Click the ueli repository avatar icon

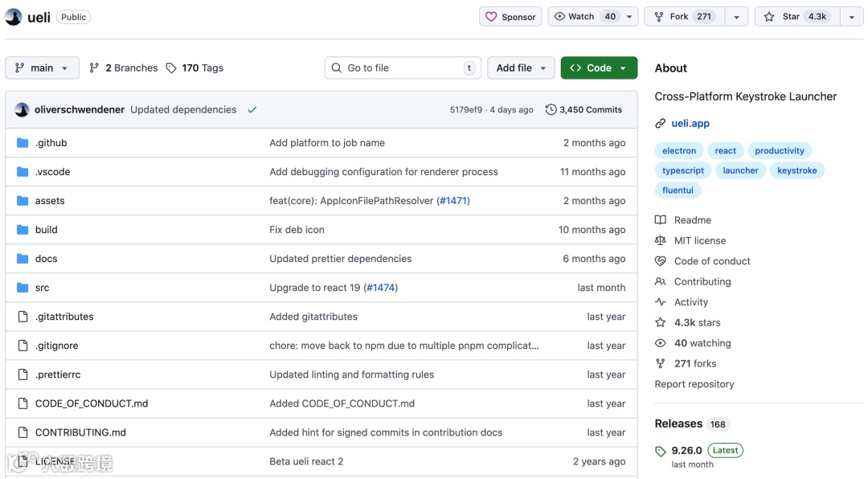[x=14, y=17]
